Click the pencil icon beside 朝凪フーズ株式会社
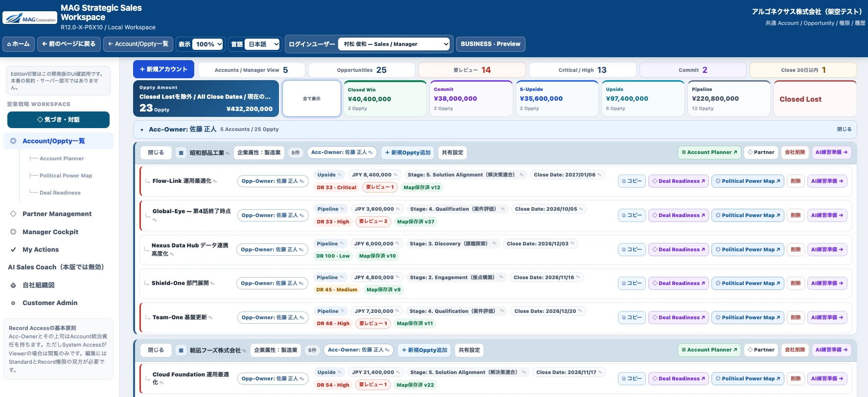 coord(244,351)
